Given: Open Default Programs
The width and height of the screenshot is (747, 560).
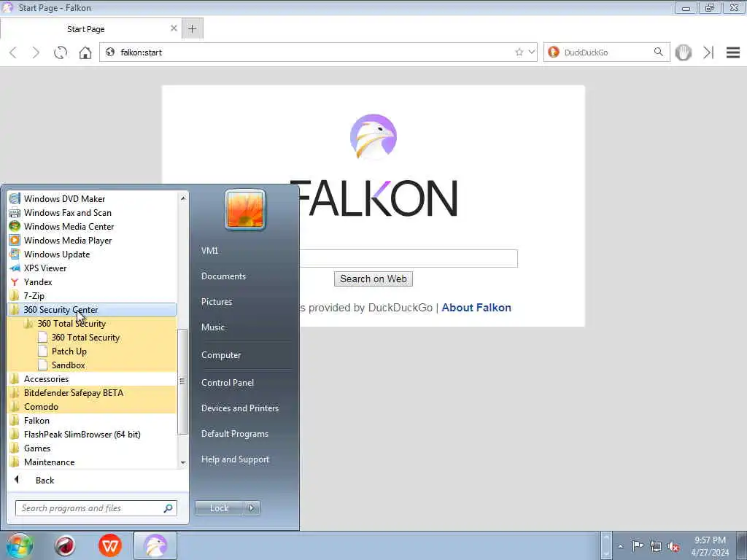Looking at the screenshot, I should coord(235,434).
